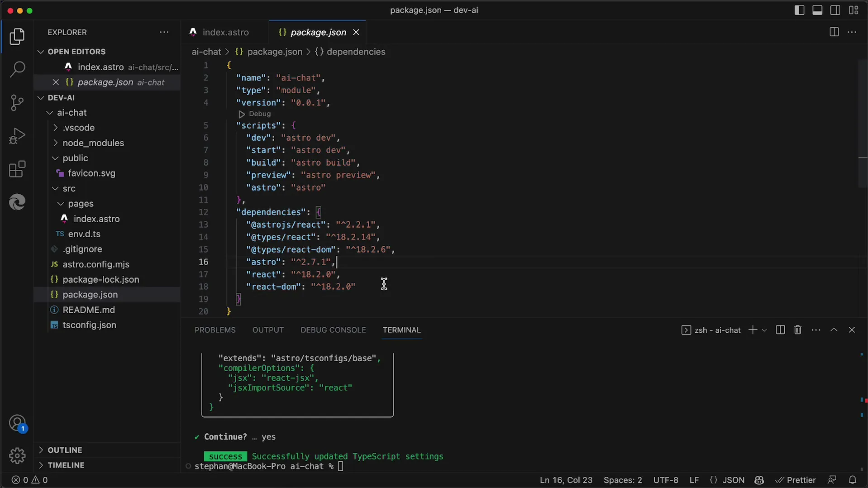
Task: Change file encoding UTF-8
Action: pos(666,480)
